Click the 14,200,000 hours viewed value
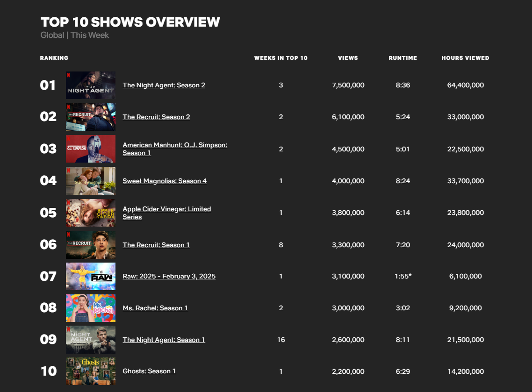This screenshot has height=392, width=532. (466, 371)
